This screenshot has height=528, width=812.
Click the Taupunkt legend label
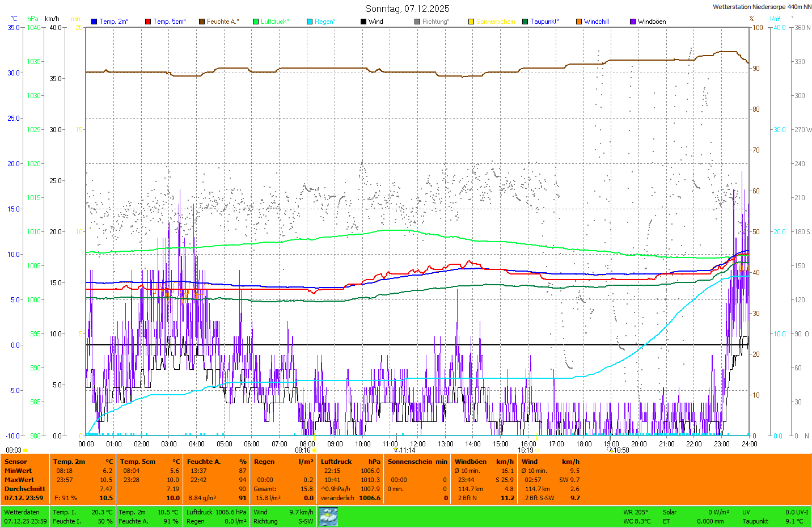pyautogui.click(x=544, y=22)
